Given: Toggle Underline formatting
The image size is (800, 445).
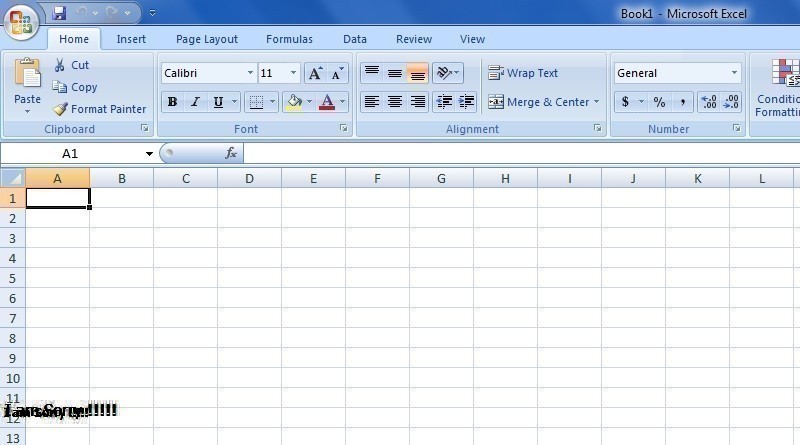Looking at the screenshot, I should (218, 102).
